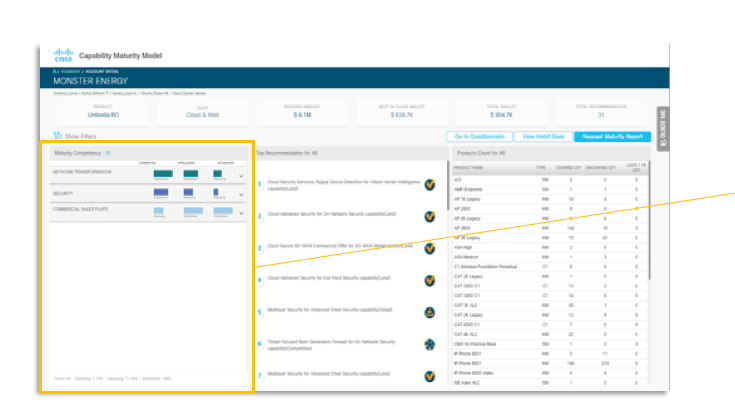The height and width of the screenshot is (418, 735).
Task: Expand the Network Transformation row
Action: coord(241,176)
